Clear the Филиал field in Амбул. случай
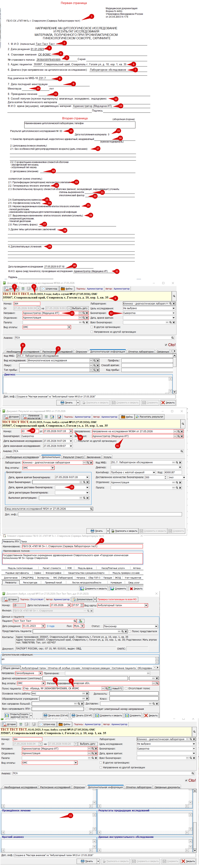This screenshot has width=199, height=868. tap(91, 611)
